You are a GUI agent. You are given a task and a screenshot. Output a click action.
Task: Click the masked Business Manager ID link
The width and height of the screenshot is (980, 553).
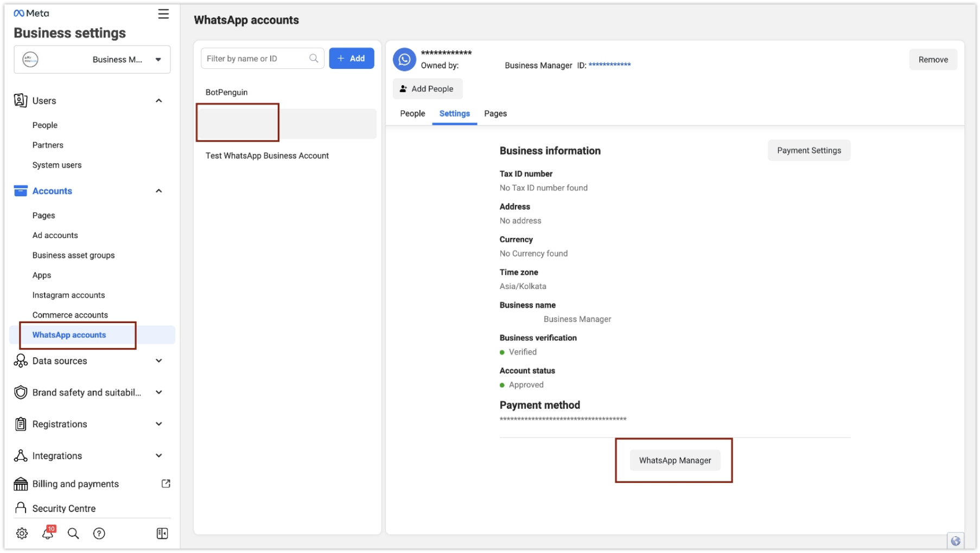[x=609, y=65]
